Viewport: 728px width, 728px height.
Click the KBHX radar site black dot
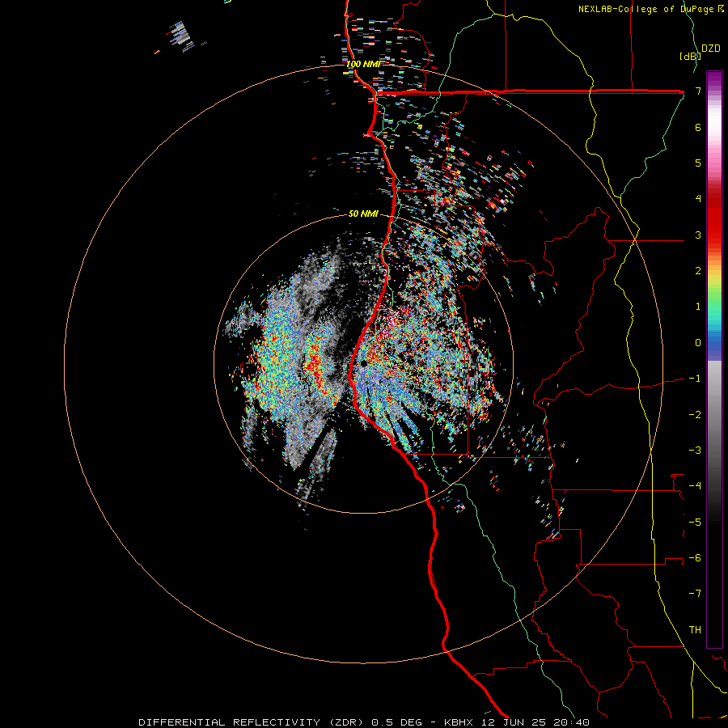click(364, 363)
